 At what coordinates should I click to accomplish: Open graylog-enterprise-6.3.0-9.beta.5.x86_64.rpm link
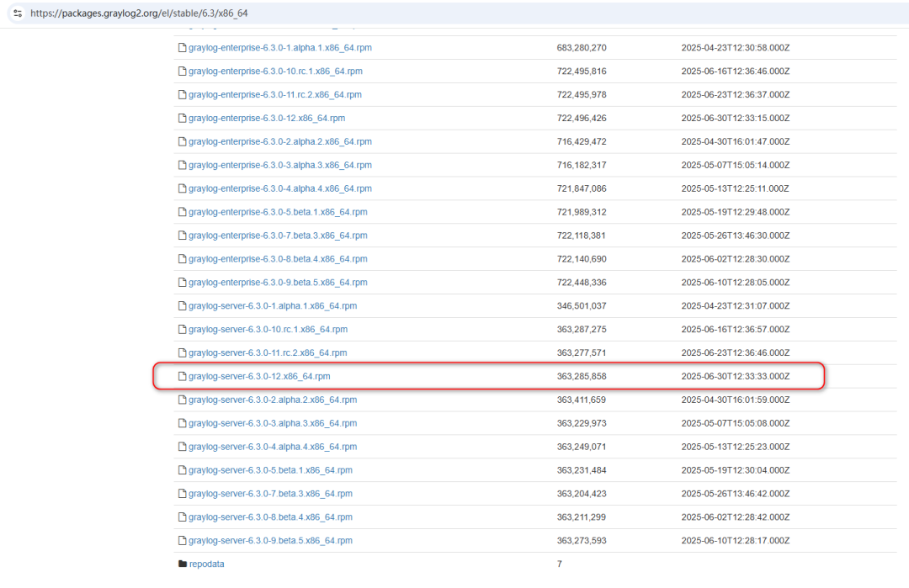click(278, 282)
